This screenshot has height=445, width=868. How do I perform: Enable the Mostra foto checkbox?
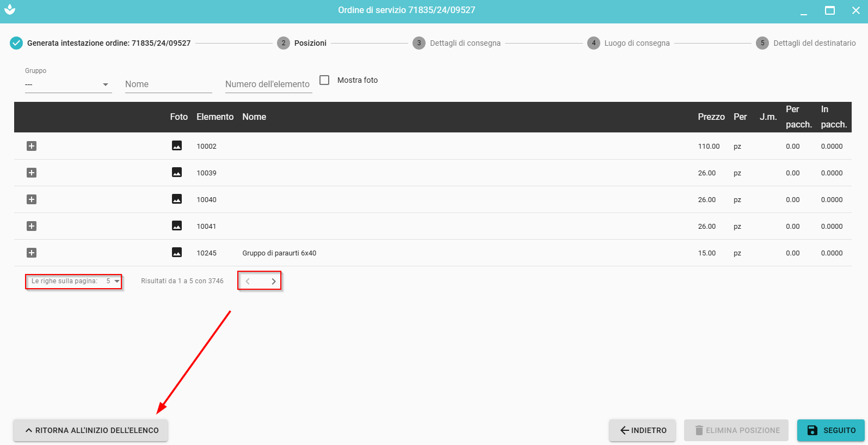324,80
